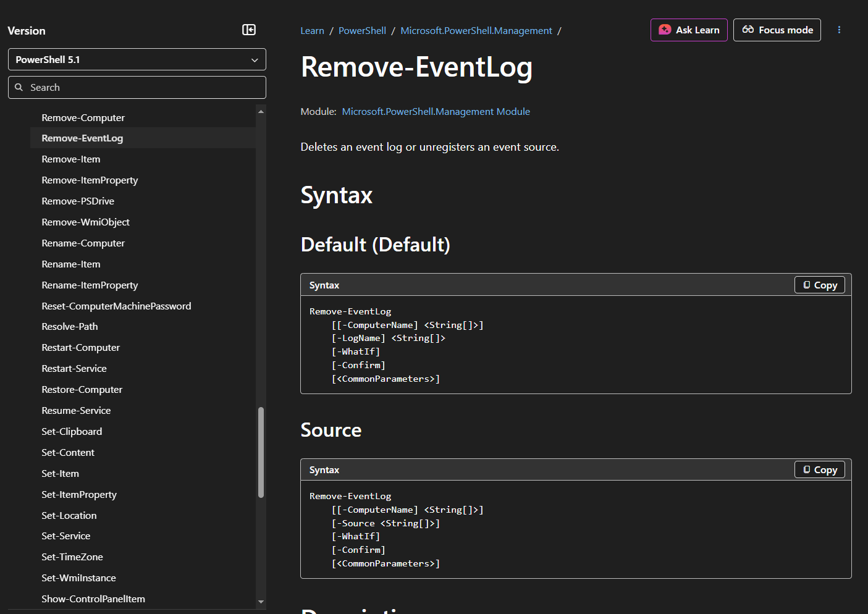Open Resume-Service article
Viewport: 868px width, 614px height.
tap(76, 410)
